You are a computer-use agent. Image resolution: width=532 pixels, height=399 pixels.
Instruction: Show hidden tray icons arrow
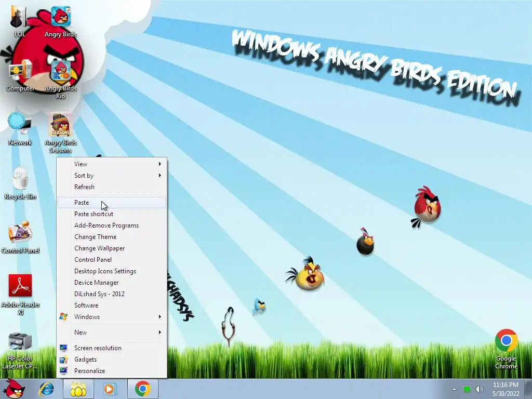click(454, 390)
